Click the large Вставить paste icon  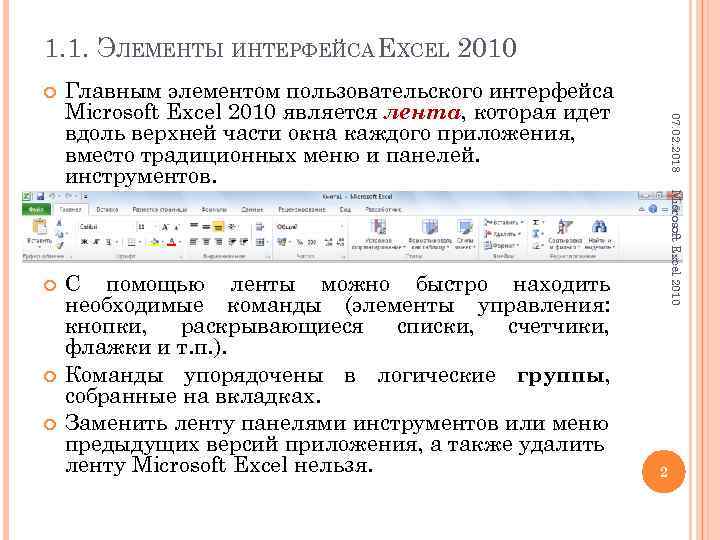click(x=39, y=227)
